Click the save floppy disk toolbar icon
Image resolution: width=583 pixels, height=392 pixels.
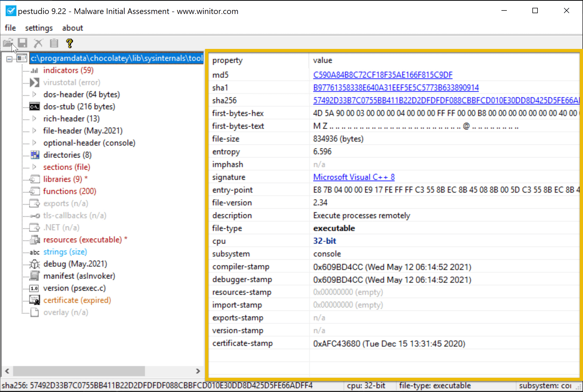click(x=23, y=43)
